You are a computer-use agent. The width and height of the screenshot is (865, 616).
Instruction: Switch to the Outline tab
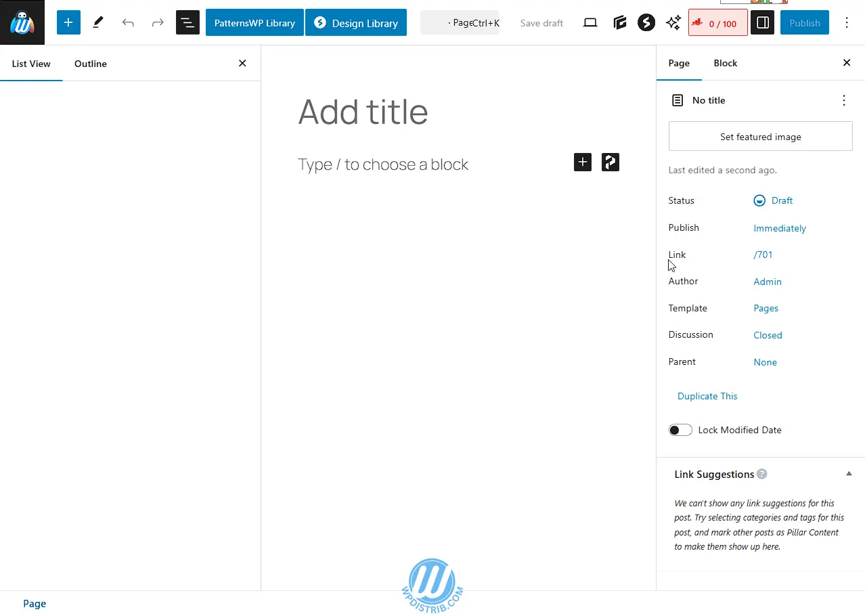[91, 64]
